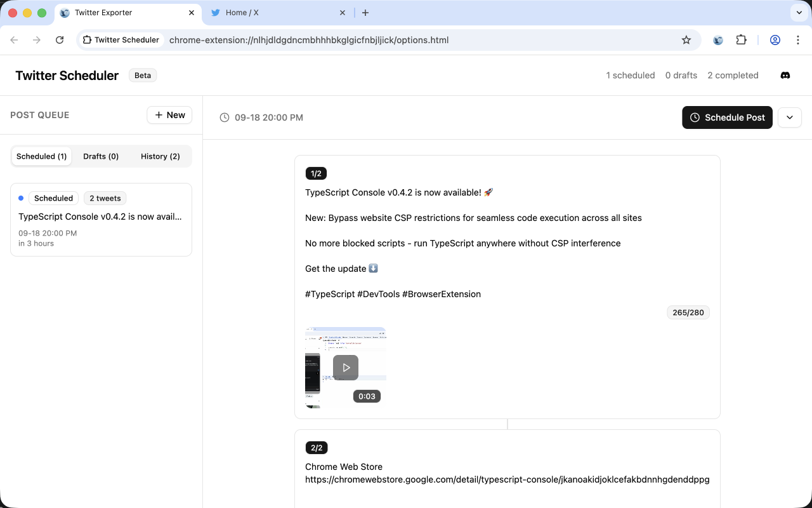Bookmark this page with star icon
Image resolution: width=812 pixels, height=508 pixels.
686,40
